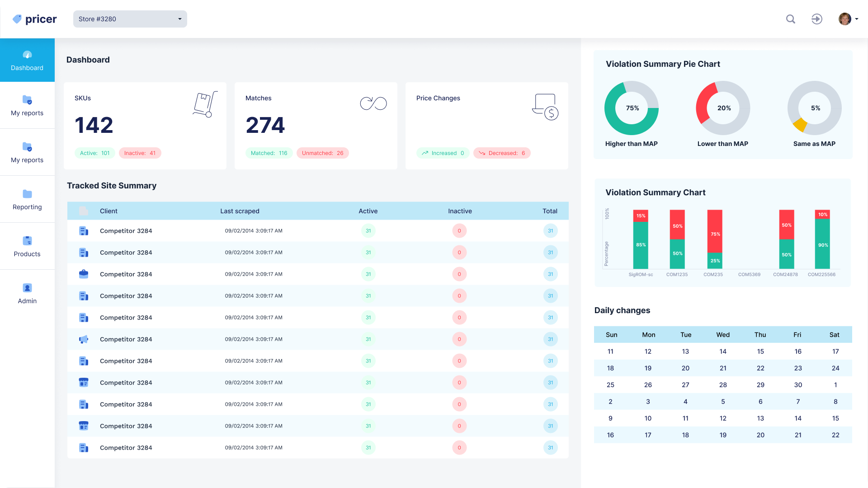Select day 23 in Daily changes calendar

798,368
